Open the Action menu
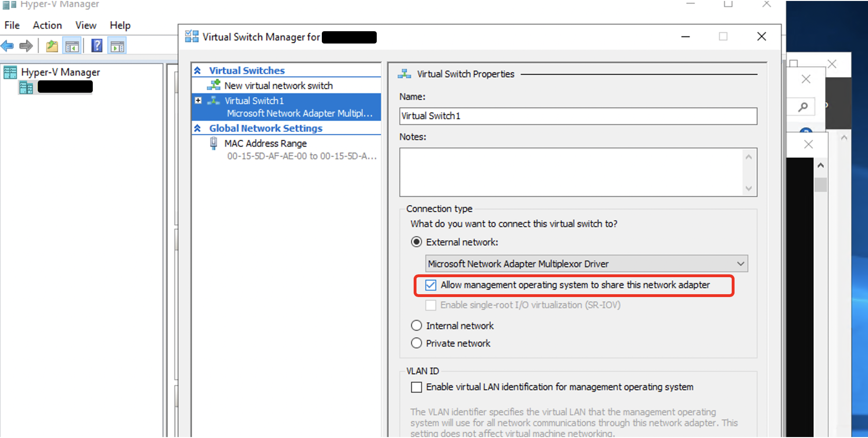Image resolution: width=868 pixels, height=438 pixels. (47, 25)
